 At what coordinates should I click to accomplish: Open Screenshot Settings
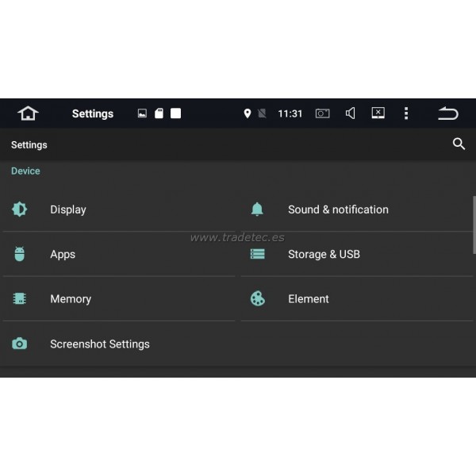[99, 344]
